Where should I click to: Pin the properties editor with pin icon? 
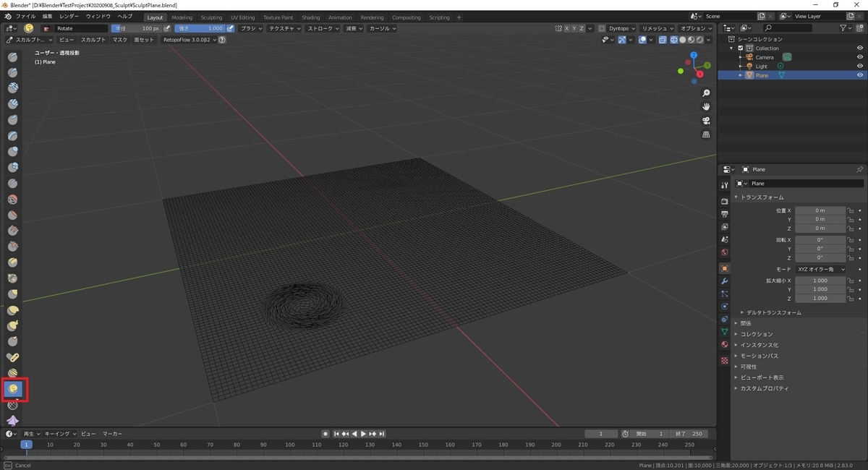click(x=859, y=169)
